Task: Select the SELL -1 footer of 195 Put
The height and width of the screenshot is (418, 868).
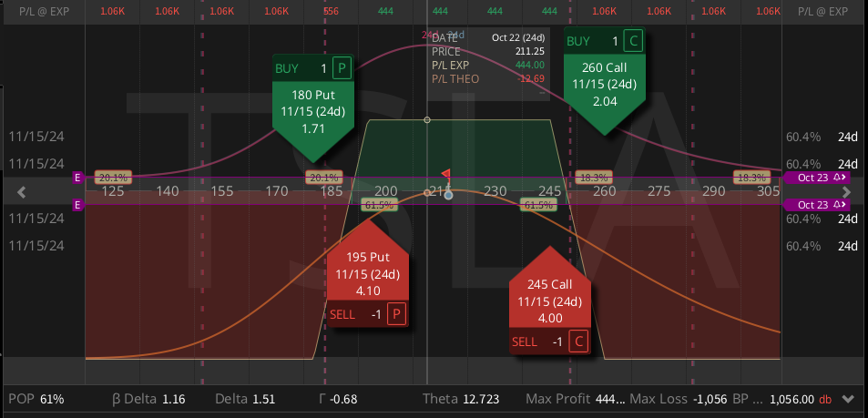Action: [368, 314]
